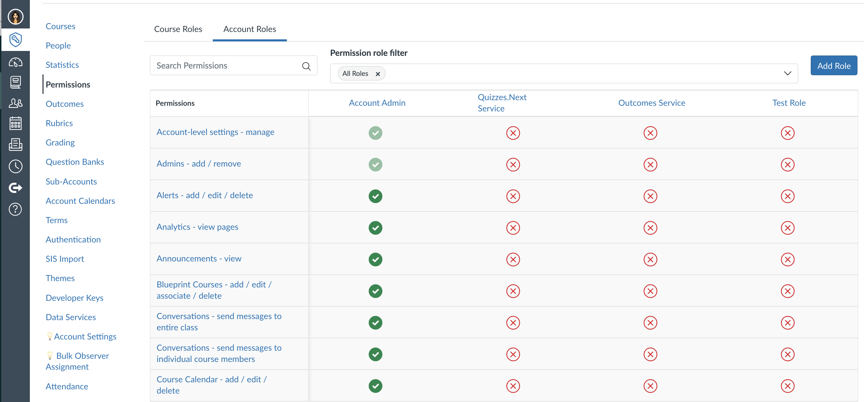868x402 pixels.
Task: Open the History clock icon
Action: pos(15,166)
